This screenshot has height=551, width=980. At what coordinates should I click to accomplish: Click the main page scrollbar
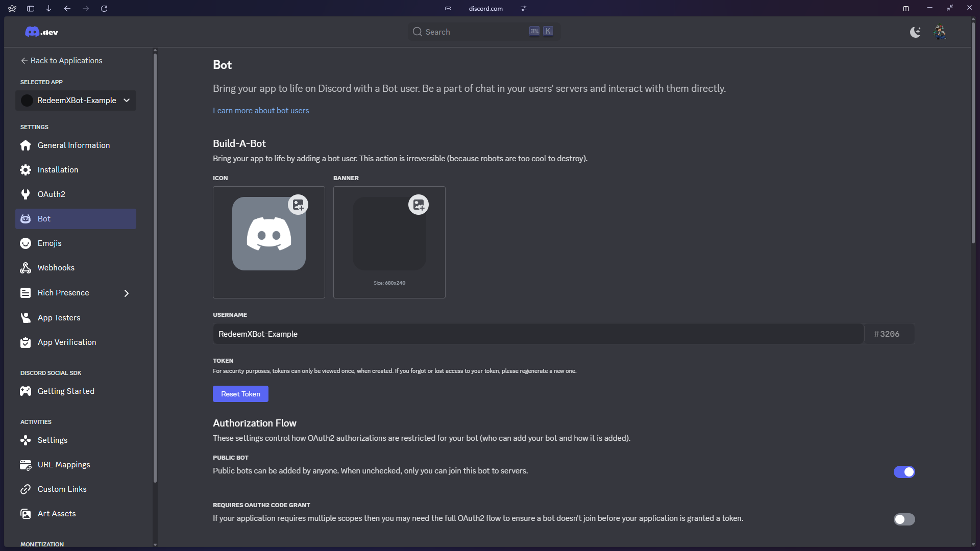tap(973, 133)
